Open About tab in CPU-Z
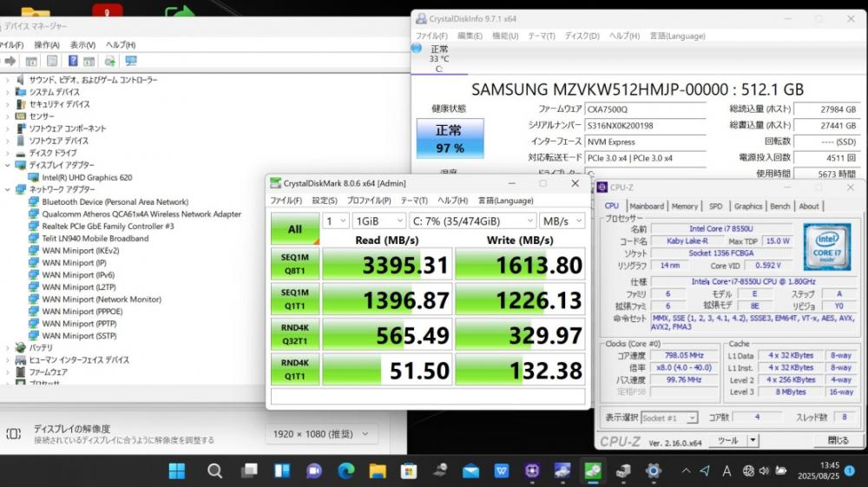 click(x=809, y=206)
